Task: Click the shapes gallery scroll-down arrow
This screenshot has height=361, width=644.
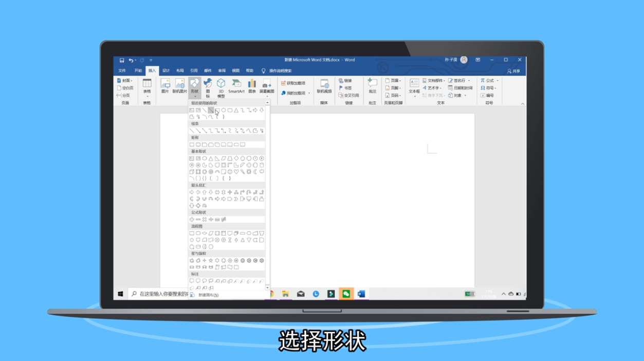Action: [268, 288]
